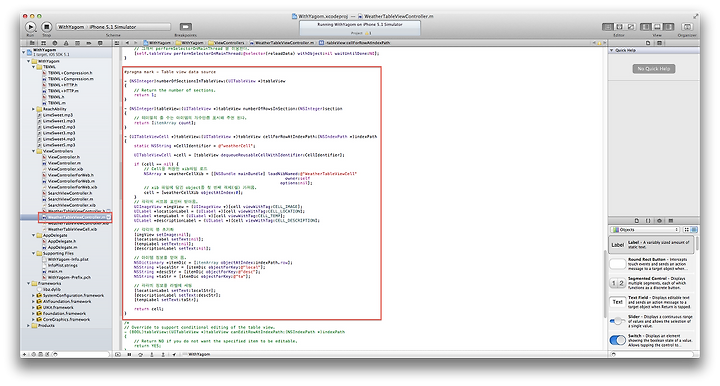The height and width of the screenshot is (386, 720).
Task: Open the Objects library dropdown
Action: point(645,229)
